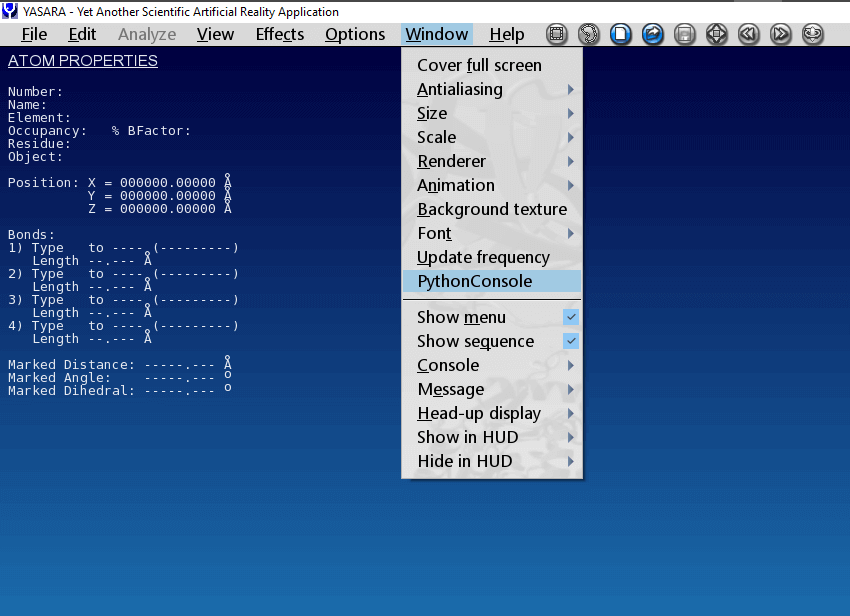
Task: Click the blue open folder icon
Action: pos(653,34)
